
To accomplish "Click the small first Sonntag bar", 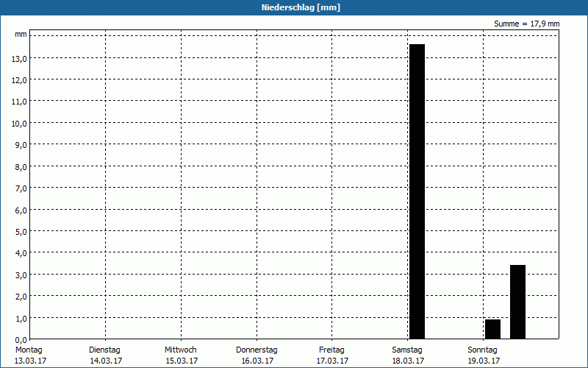I will pyautogui.click(x=492, y=329).
